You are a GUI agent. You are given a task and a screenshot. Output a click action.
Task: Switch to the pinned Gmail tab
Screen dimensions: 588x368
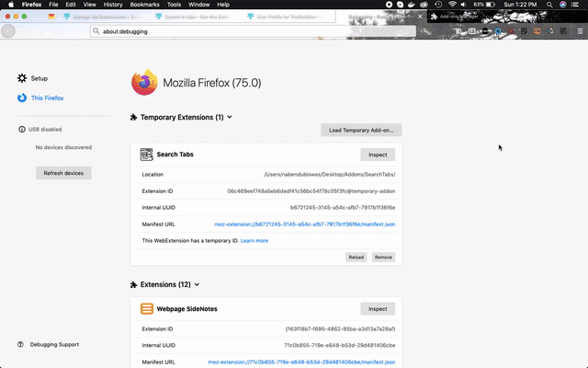coord(51,17)
